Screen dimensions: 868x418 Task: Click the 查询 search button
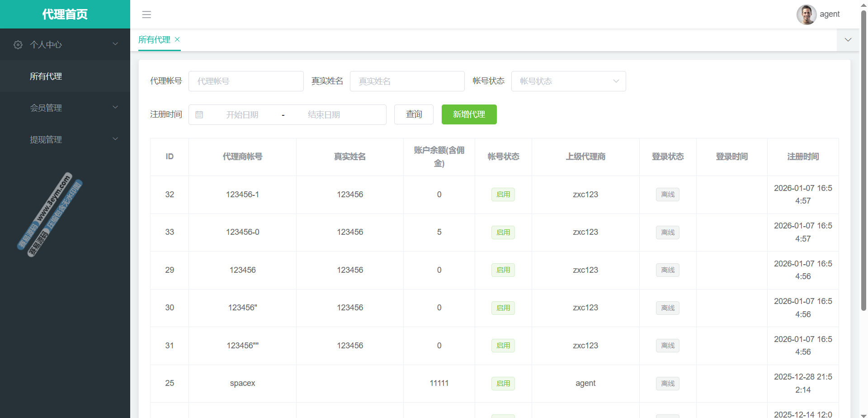[414, 114]
